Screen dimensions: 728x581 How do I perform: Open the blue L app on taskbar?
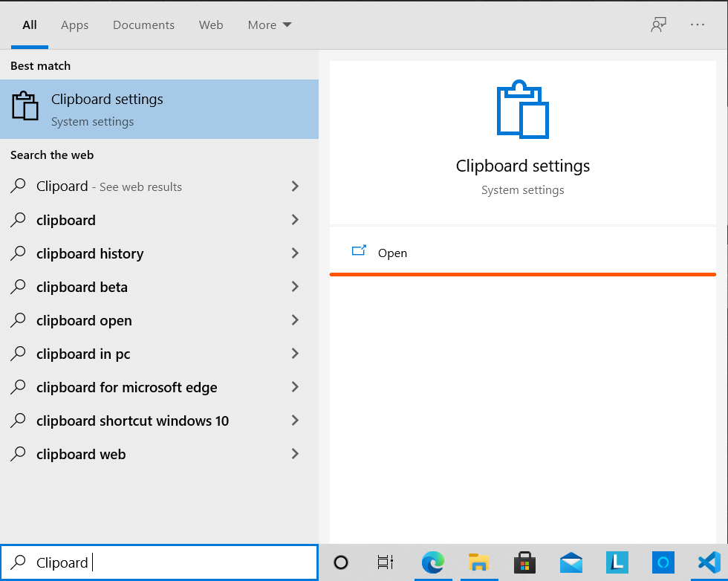coord(617,562)
